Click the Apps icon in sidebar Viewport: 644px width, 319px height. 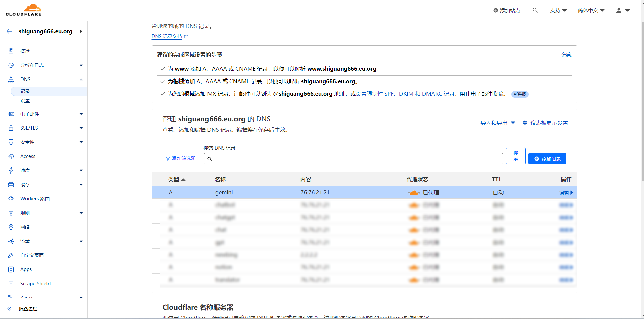(11, 269)
